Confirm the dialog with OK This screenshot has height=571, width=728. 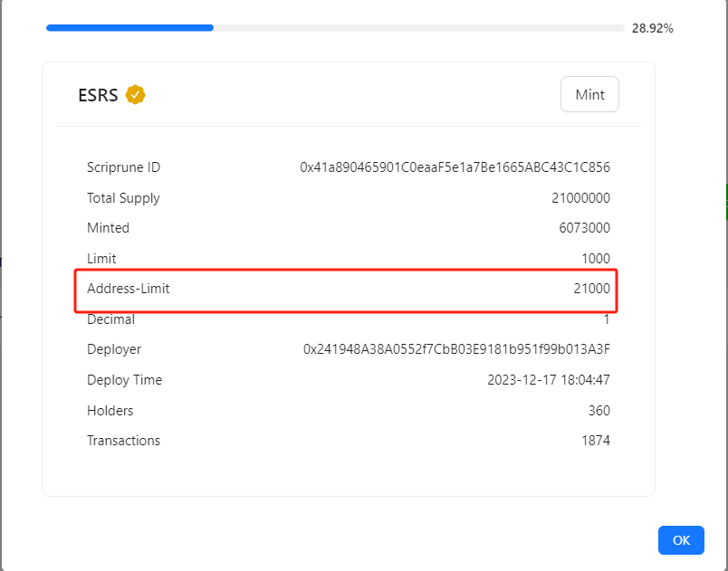pos(681,540)
